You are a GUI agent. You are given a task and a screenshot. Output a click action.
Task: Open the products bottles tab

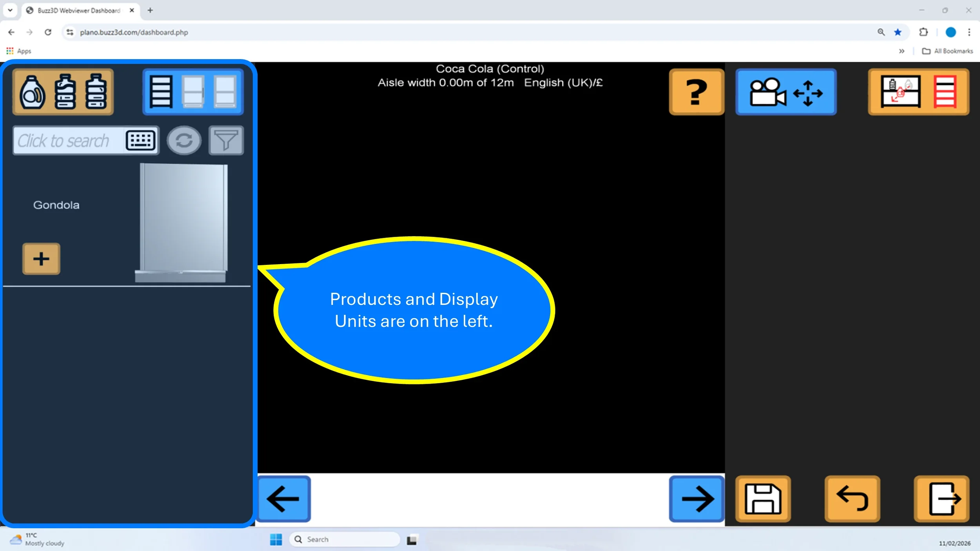(x=63, y=92)
